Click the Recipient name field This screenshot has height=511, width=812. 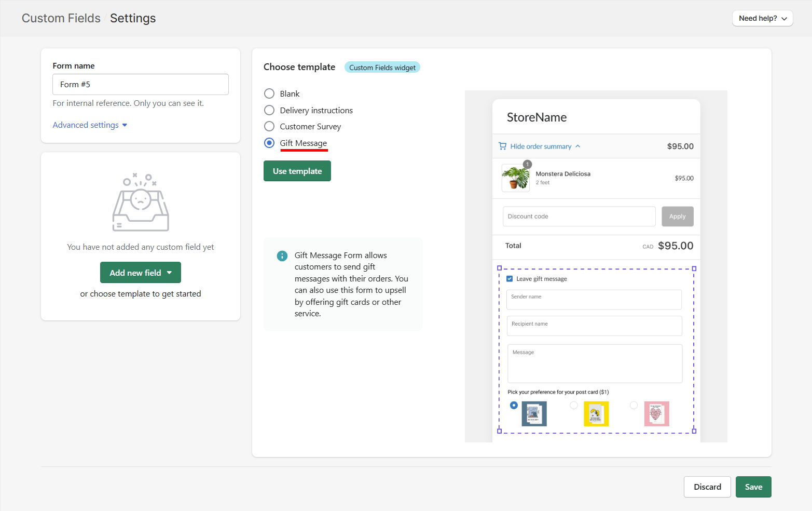click(594, 326)
